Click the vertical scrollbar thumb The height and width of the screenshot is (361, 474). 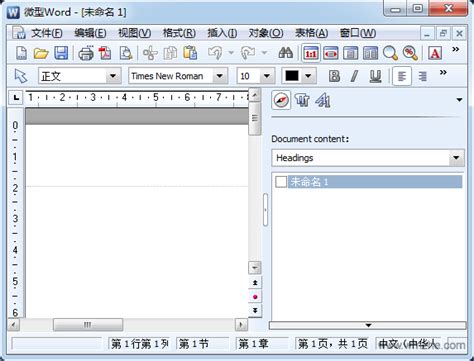coord(255,118)
